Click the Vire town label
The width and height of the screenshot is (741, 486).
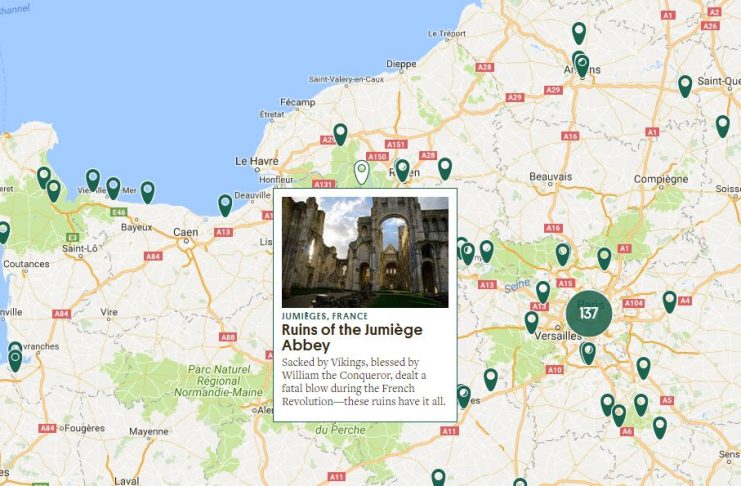tap(109, 312)
